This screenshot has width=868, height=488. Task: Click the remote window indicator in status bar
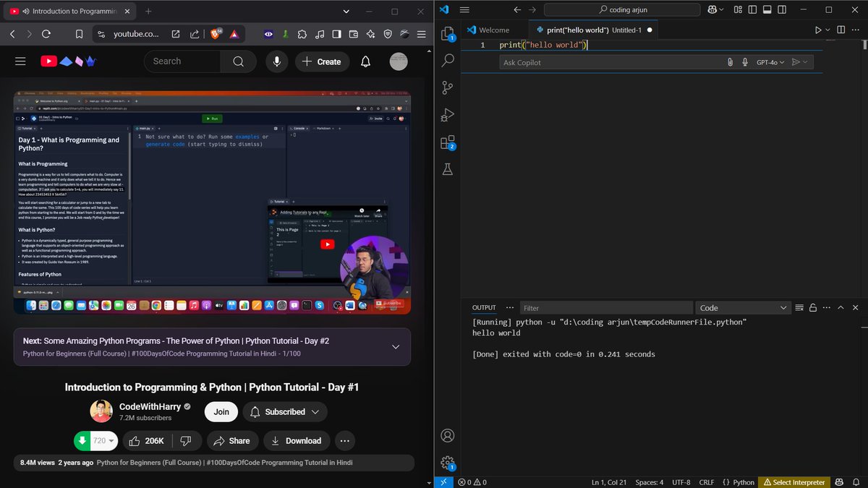(443, 482)
